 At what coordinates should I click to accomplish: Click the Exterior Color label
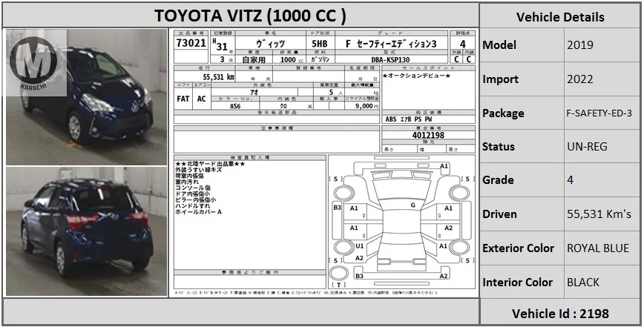[518, 248]
